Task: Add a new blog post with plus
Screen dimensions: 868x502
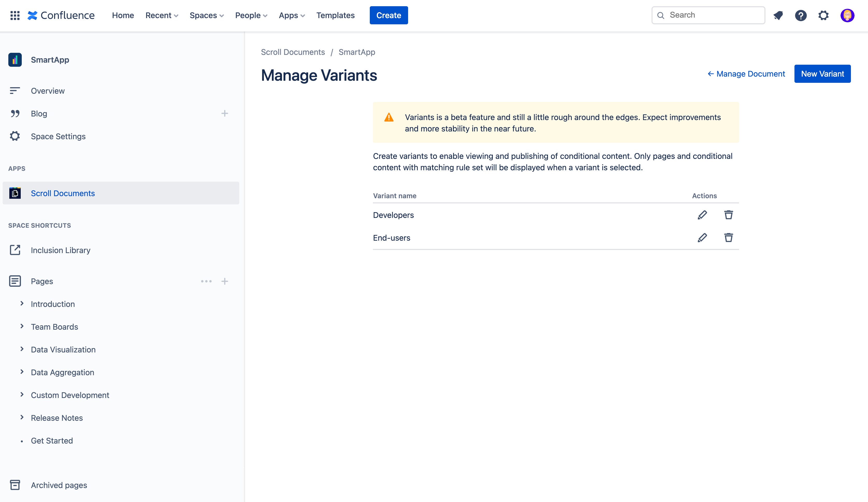Action: 225,113
